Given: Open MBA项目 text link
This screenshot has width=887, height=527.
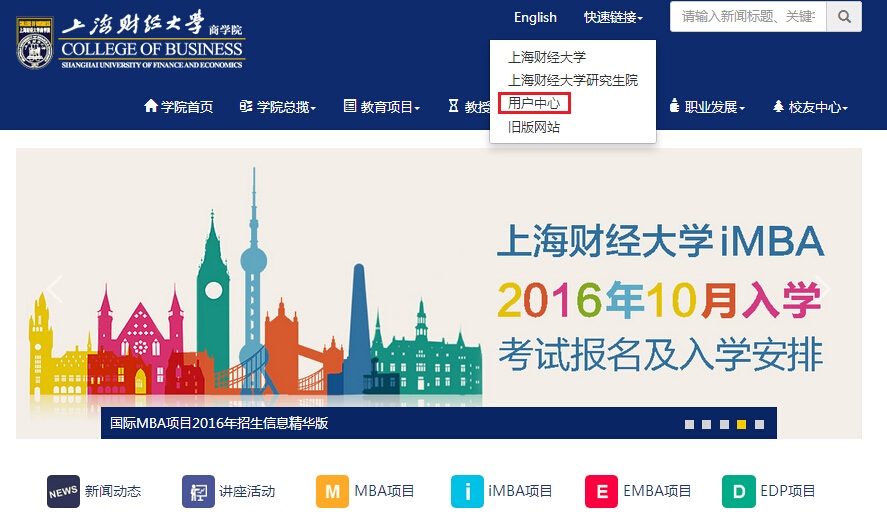Looking at the screenshot, I should [x=384, y=491].
